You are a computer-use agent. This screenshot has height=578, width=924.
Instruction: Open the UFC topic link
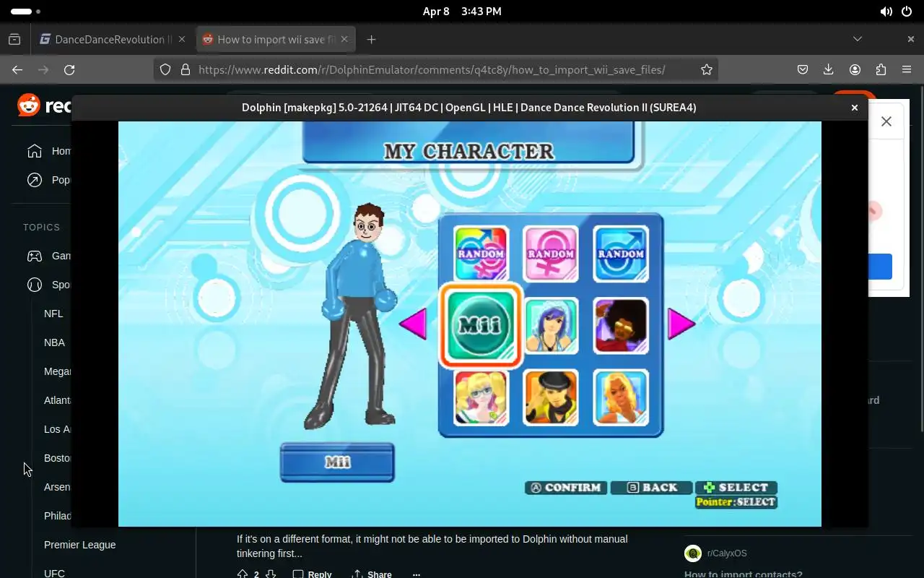tap(54, 573)
